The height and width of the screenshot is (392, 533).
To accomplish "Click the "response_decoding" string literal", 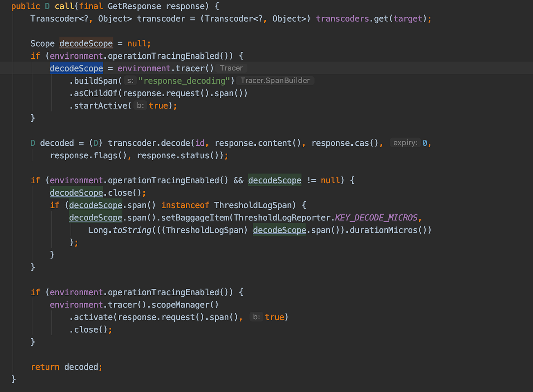I will point(184,80).
